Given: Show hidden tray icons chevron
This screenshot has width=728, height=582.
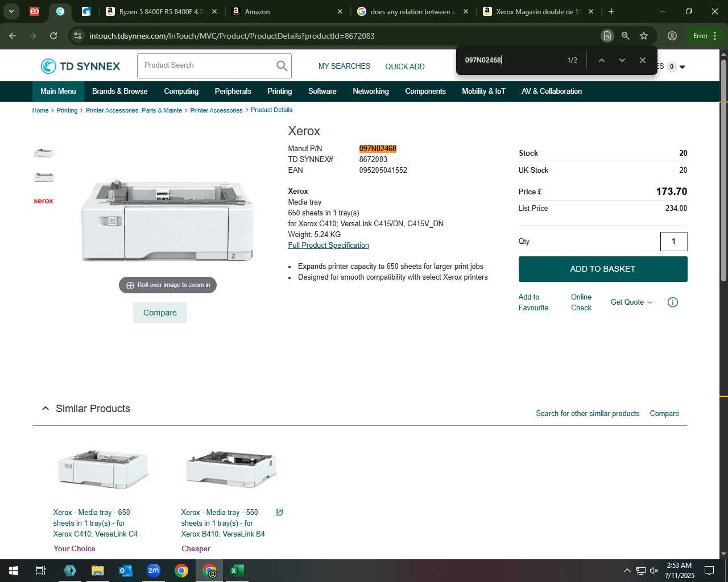Looking at the screenshot, I should 627,571.
